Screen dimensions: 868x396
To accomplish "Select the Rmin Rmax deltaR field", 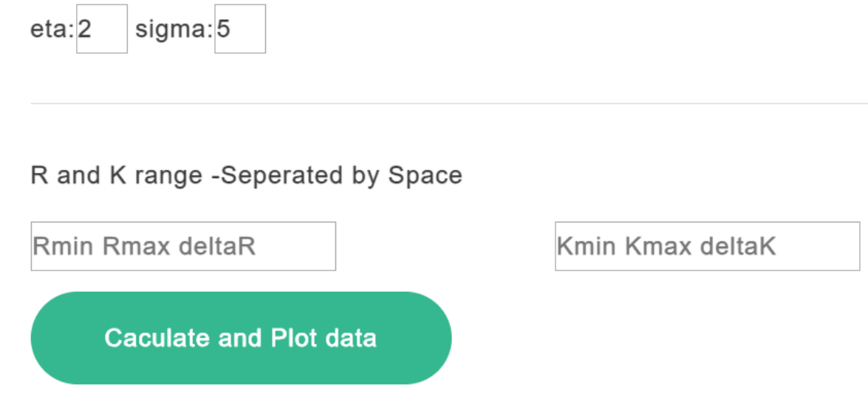I will [x=183, y=246].
